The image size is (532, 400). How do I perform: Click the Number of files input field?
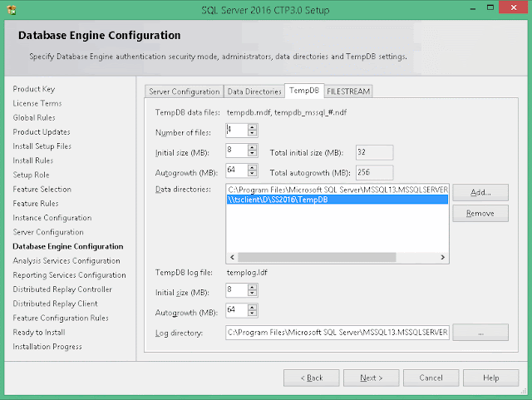[x=236, y=131]
